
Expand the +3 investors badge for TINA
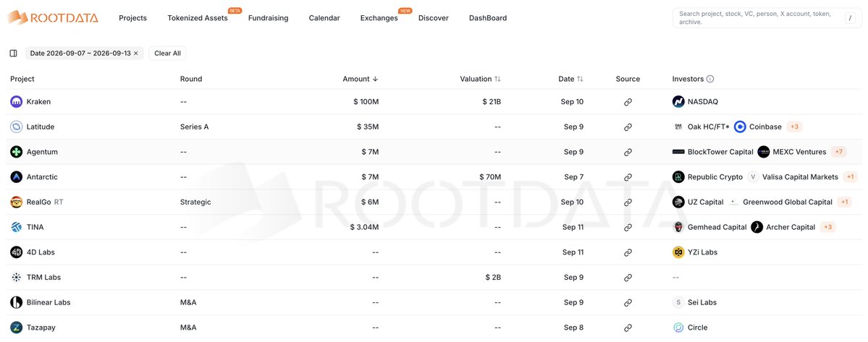tap(827, 227)
